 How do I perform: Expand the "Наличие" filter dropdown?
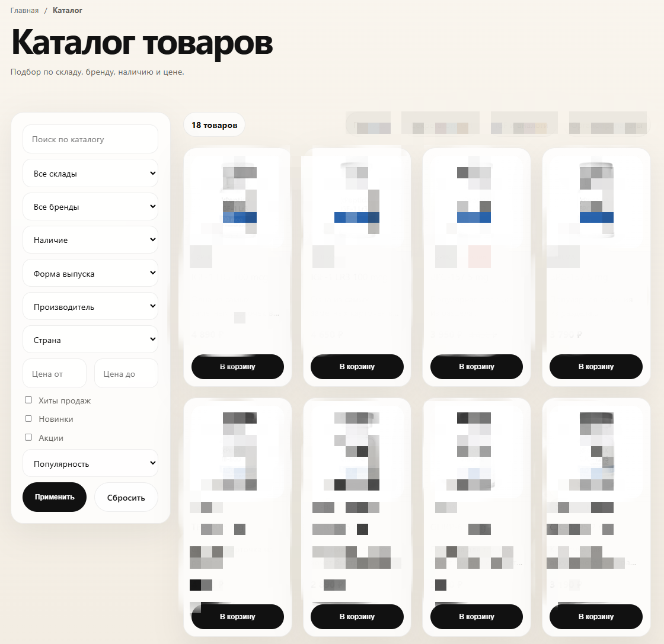coord(90,239)
